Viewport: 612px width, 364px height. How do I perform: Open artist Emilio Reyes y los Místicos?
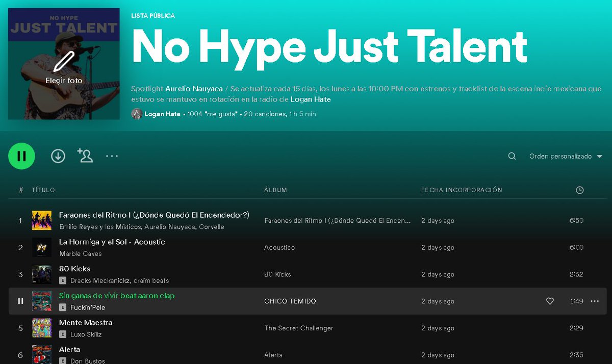point(100,227)
